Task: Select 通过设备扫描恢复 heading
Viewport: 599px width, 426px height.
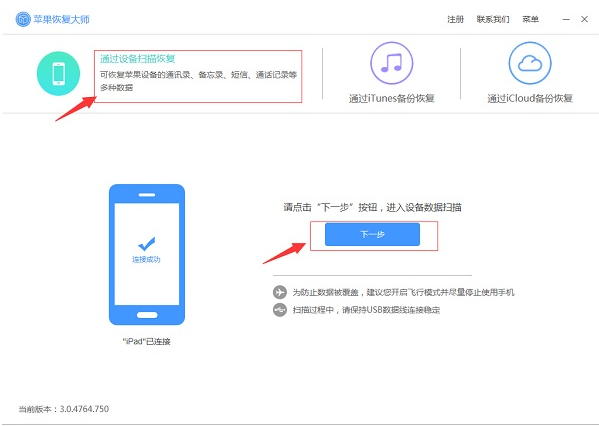Action: [x=138, y=58]
